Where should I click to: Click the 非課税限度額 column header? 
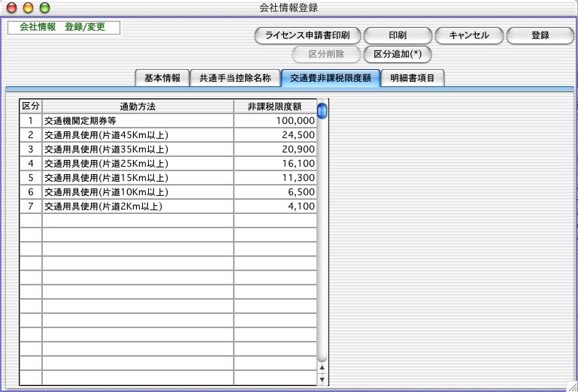pos(275,106)
